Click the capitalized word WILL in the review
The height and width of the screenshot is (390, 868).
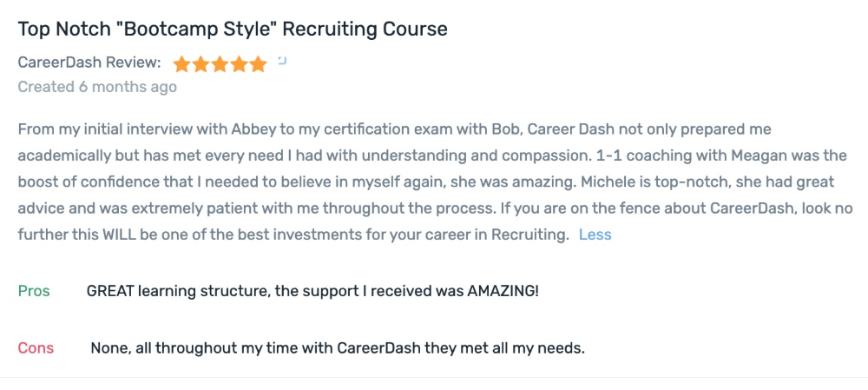[120, 235]
